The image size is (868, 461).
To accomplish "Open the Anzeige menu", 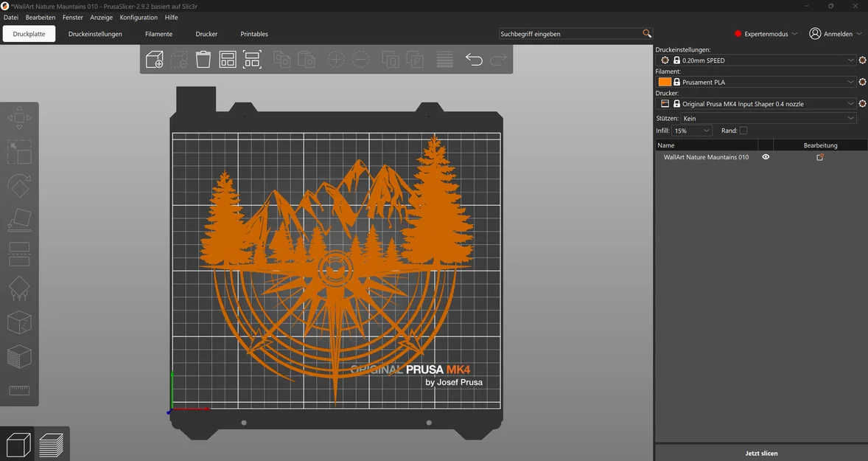I will pyautogui.click(x=101, y=17).
